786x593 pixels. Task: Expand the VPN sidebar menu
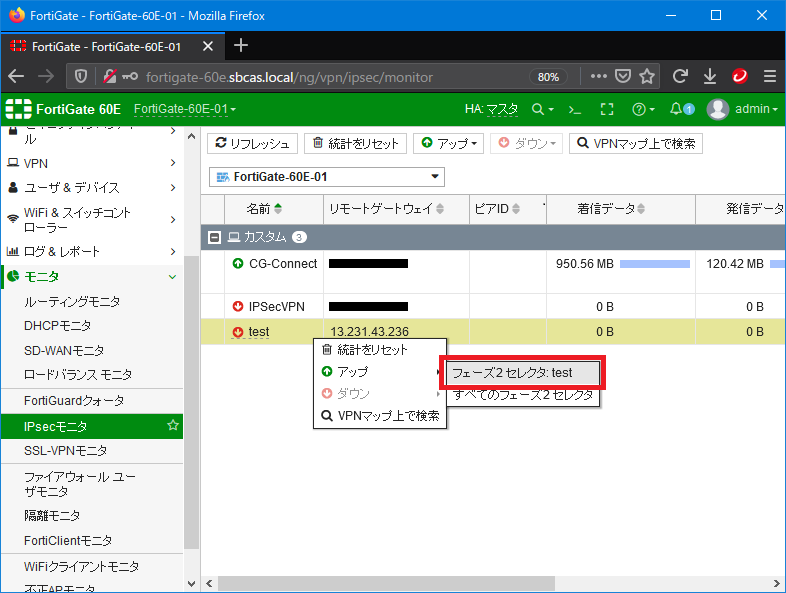point(91,163)
